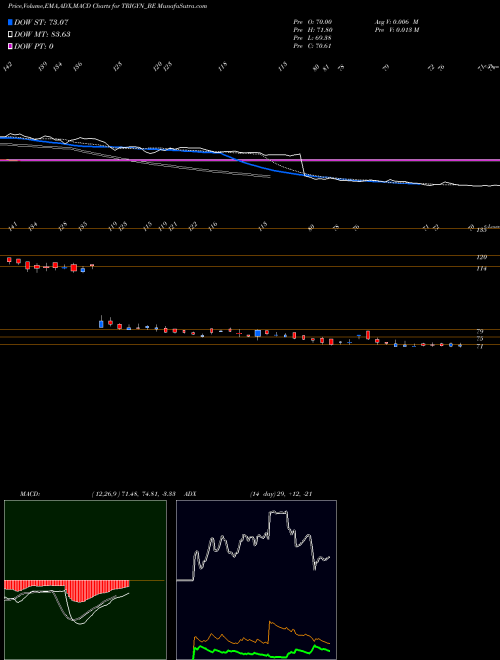
Task: Open the dark blue ADX chart panel
Action: pos(256,580)
